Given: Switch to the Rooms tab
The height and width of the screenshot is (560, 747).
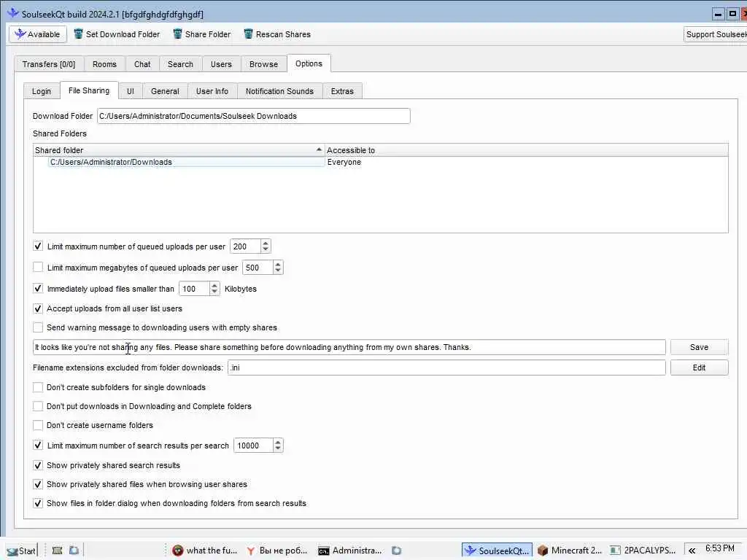Looking at the screenshot, I should pos(104,64).
